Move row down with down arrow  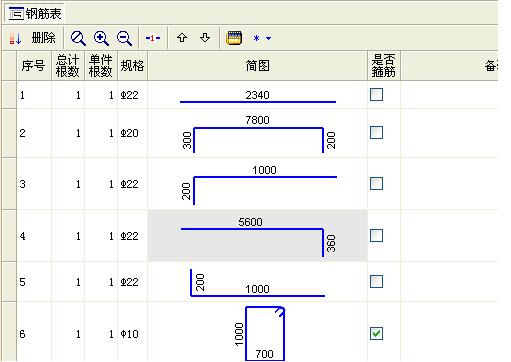(205, 38)
